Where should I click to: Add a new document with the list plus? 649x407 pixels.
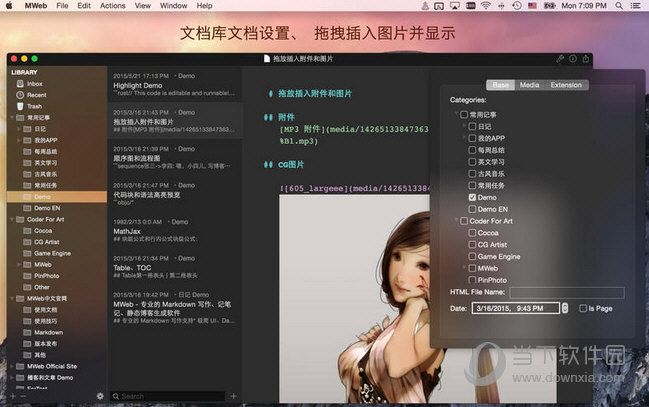233,396
